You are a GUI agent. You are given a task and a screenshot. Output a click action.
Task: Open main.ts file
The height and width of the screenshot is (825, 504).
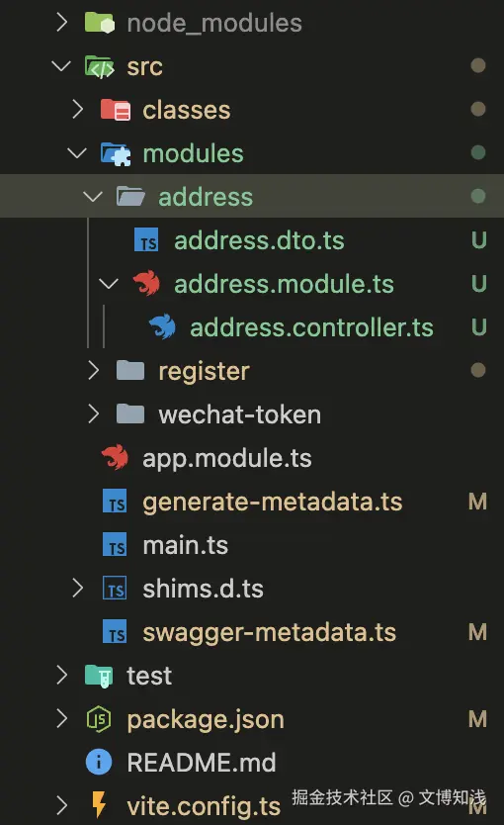(x=252, y=545)
